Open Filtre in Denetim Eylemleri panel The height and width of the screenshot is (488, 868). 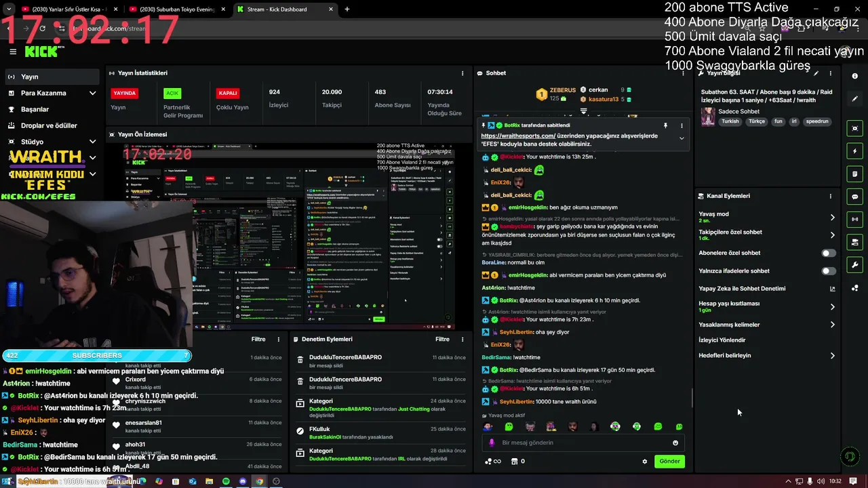point(442,340)
